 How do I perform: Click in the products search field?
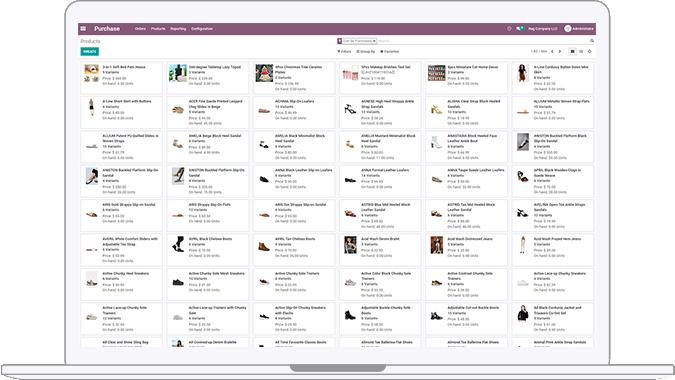coord(482,41)
